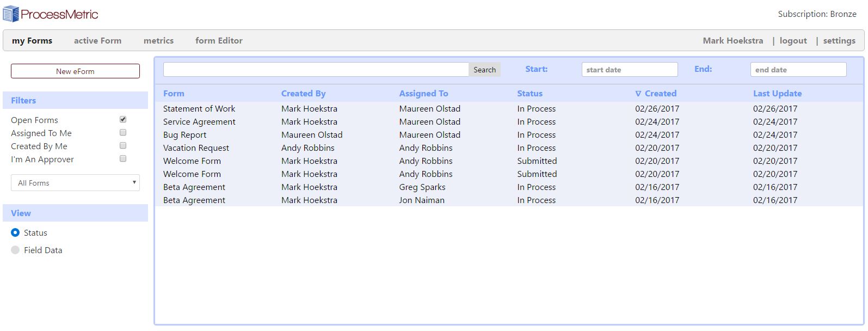The width and height of the screenshot is (868, 331).
Task: Uncheck the Open Forms filter
Action: 123,119
